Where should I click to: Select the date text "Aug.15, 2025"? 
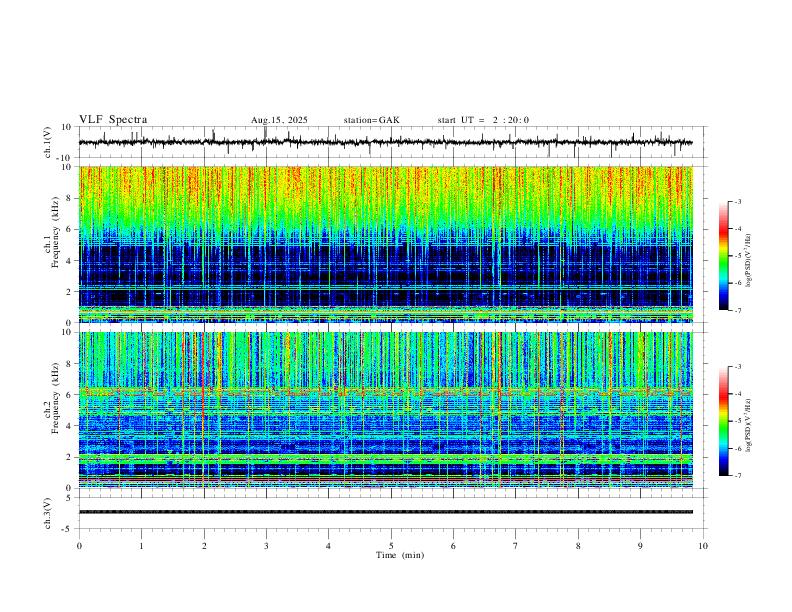[x=279, y=120]
